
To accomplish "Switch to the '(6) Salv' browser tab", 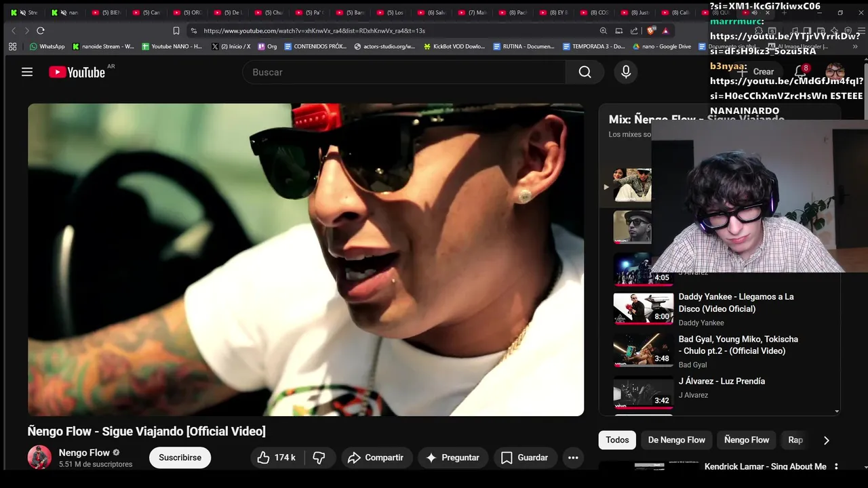I will click(433, 12).
